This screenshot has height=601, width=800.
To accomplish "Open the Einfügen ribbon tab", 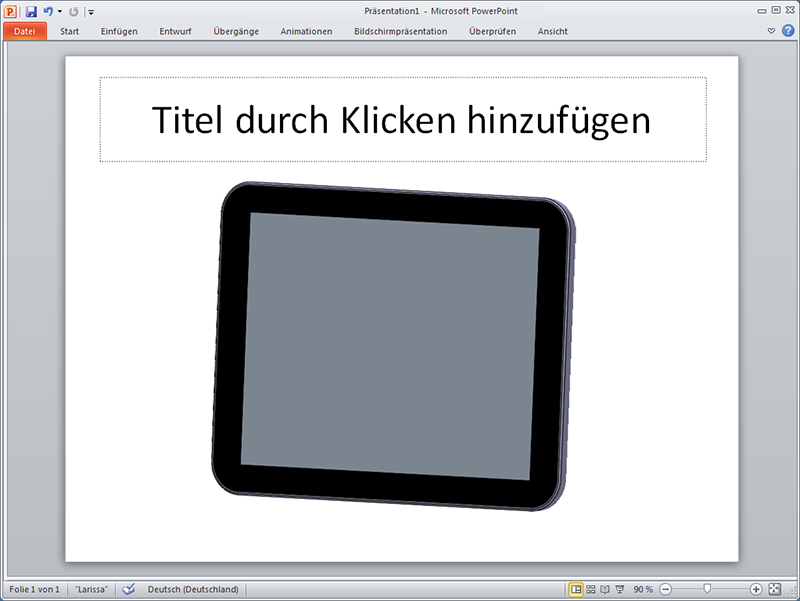I will (x=119, y=31).
